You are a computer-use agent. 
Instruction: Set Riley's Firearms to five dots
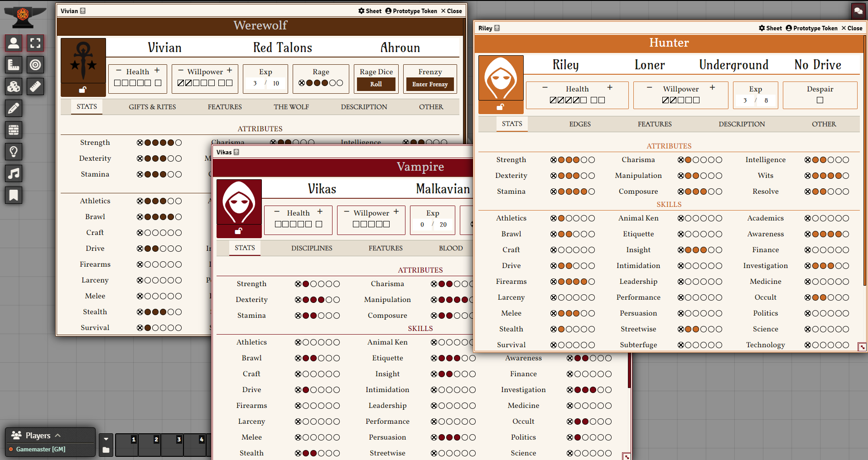point(591,282)
